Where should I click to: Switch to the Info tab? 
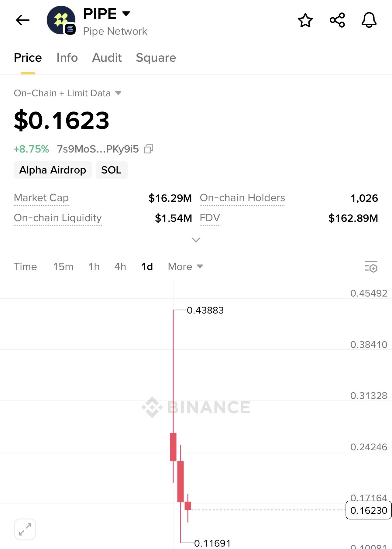tap(67, 58)
